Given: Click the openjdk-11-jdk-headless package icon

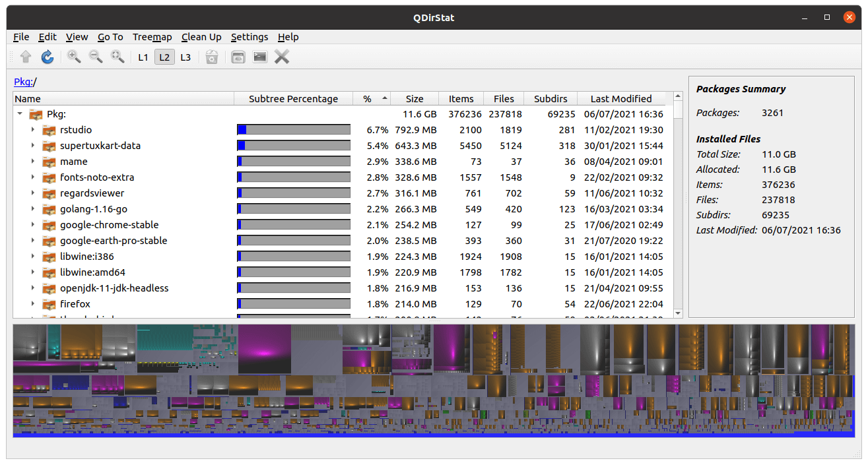Looking at the screenshot, I should click(50, 288).
